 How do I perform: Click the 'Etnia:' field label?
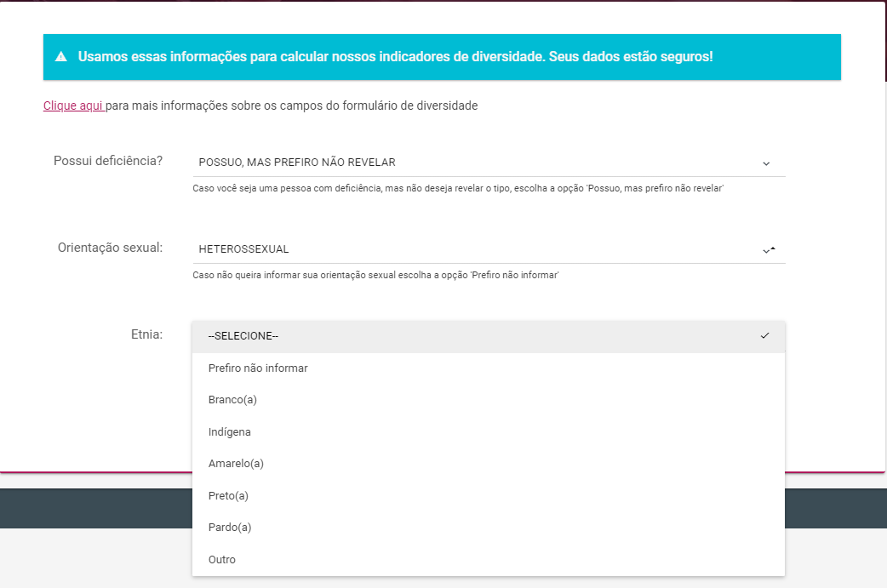146,334
